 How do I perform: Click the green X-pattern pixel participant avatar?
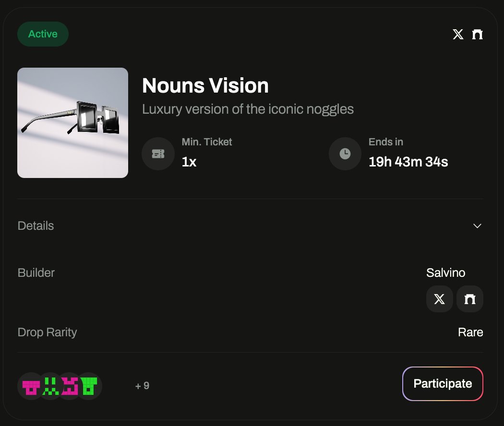51,386
